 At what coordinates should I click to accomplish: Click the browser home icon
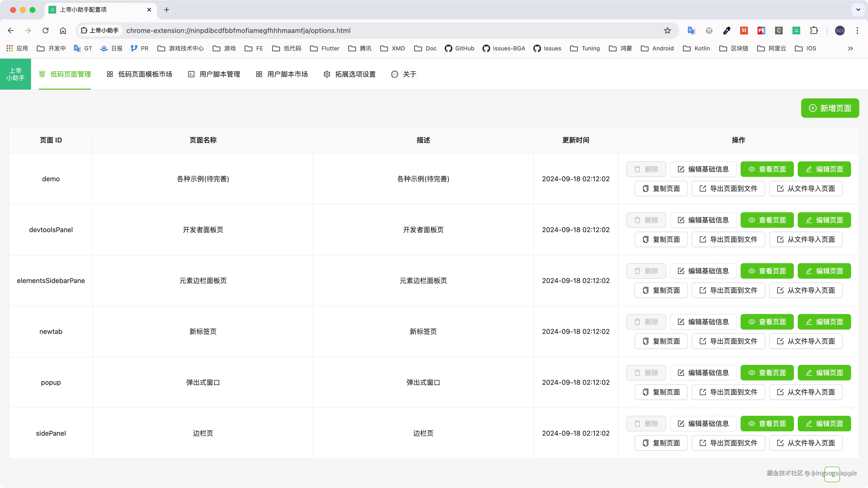click(63, 30)
